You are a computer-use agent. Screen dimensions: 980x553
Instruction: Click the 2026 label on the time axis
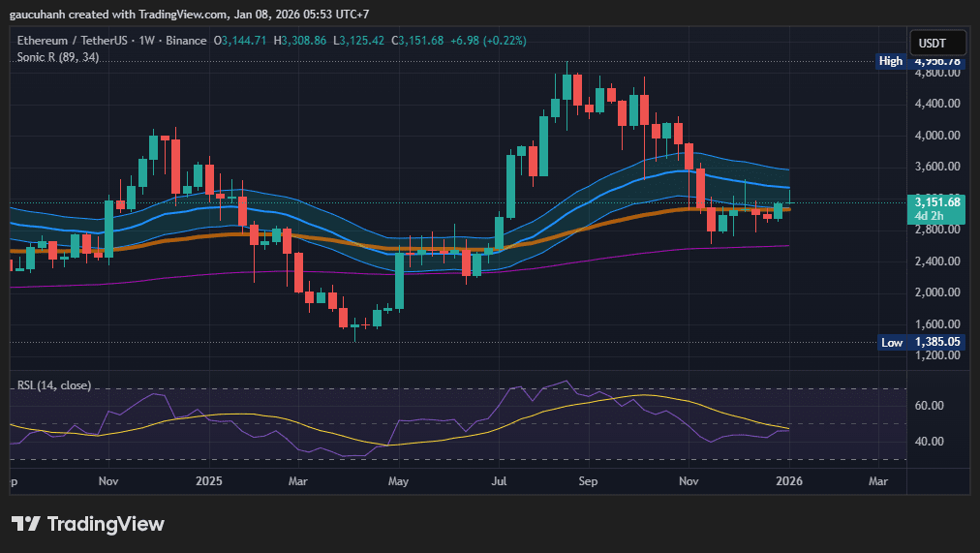tap(789, 480)
